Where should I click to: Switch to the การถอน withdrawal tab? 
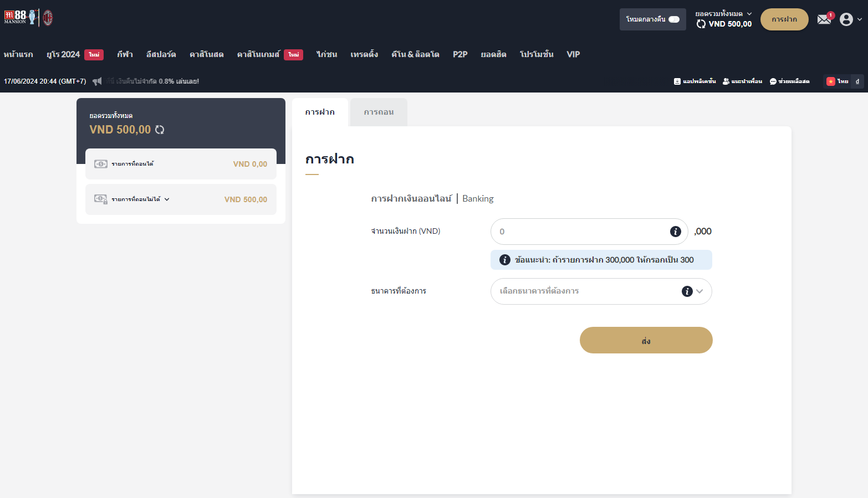point(379,112)
